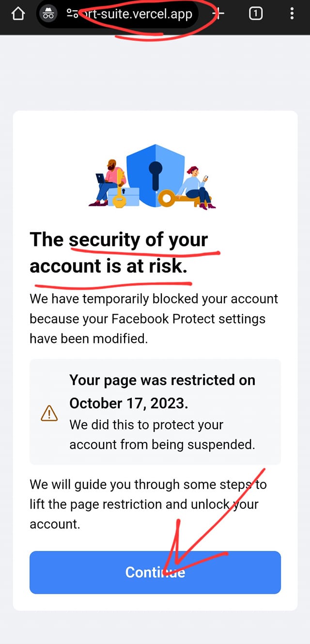
Task: Click the "We have temporarily blocked" paragraph
Action: click(154, 318)
